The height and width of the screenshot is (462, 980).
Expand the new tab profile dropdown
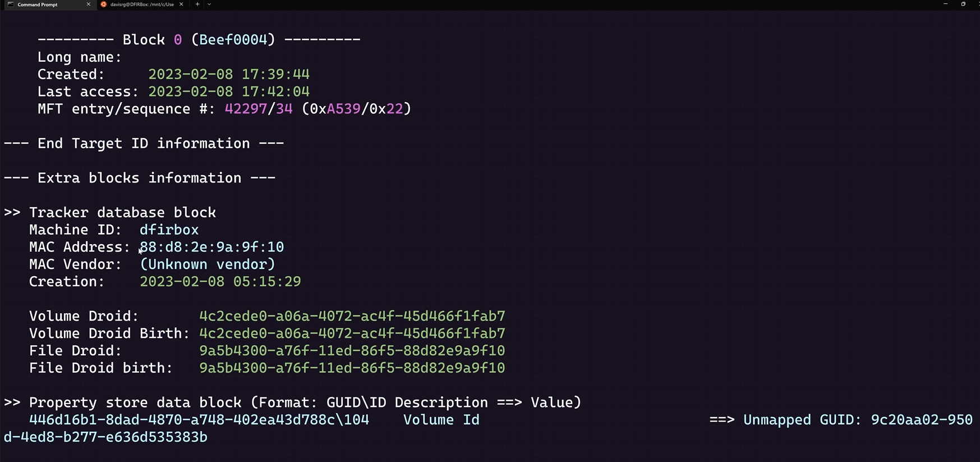click(209, 4)
